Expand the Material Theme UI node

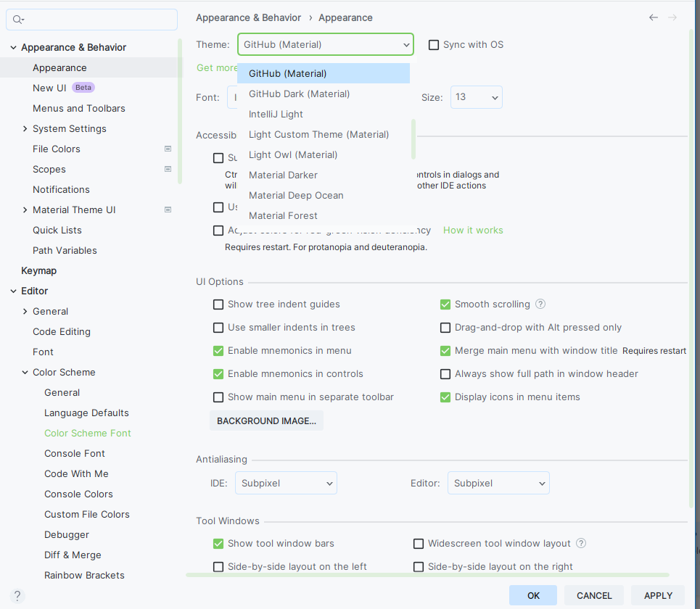[25, 210]
